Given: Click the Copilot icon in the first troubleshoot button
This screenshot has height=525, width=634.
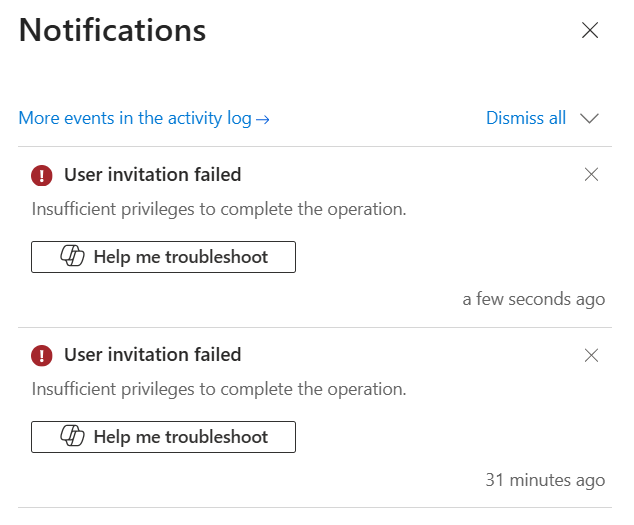Looking at the screenshot, I should (72, 256).
